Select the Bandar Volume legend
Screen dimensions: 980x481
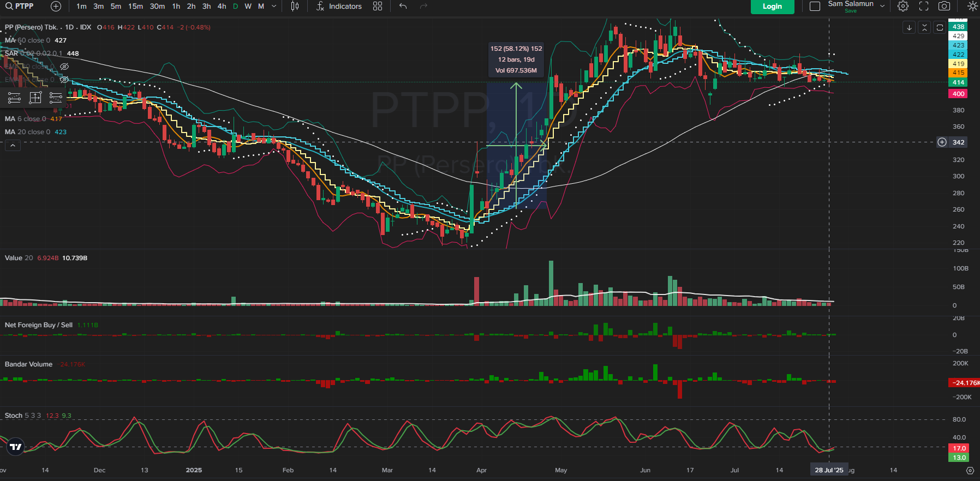pos(28,364)
